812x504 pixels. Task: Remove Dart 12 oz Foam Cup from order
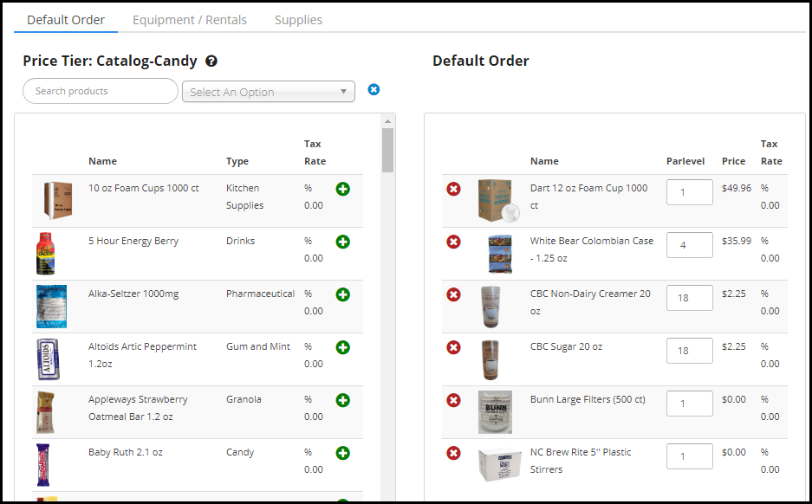[453, 190]
